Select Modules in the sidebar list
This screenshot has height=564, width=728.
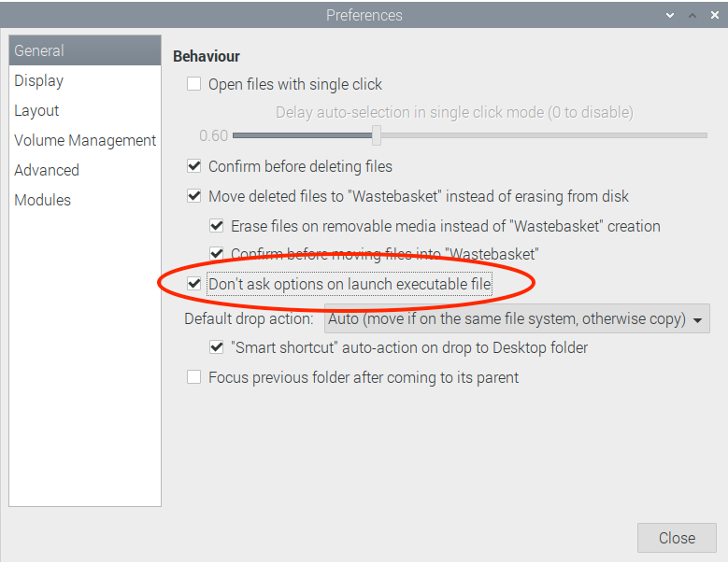(x=42, y=200)
